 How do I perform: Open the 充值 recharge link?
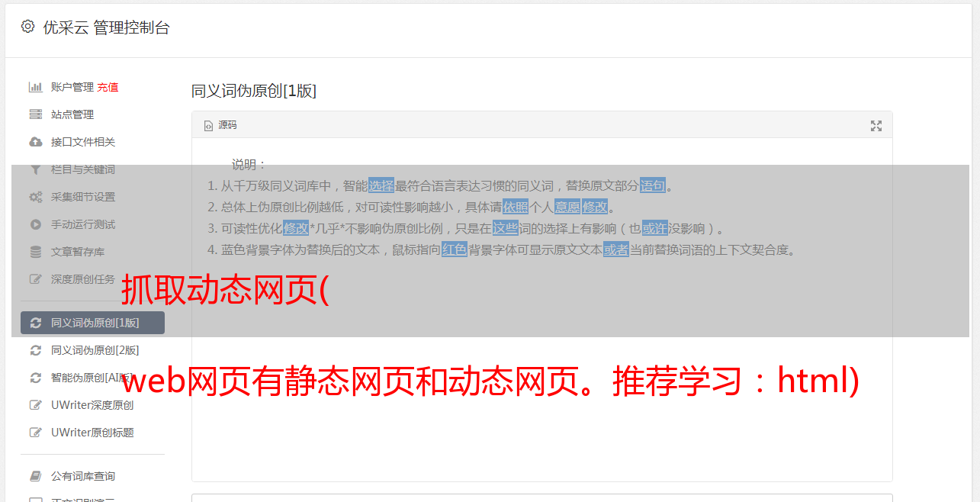pyautogui.click(x=108, y=87)
